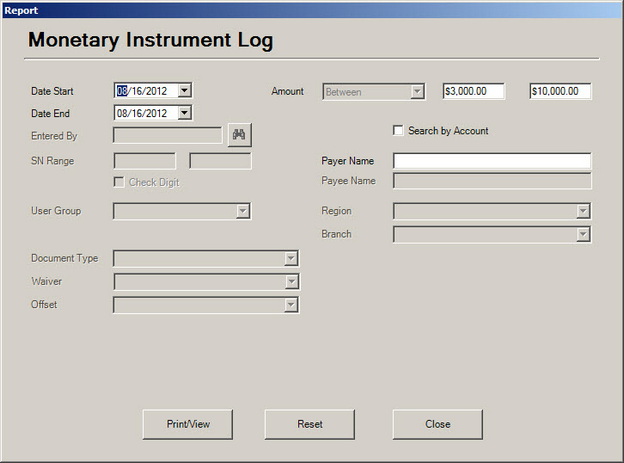The height and width of the screenshot is (463, 624).
Task: Tick the Check Digit checkbox
Action: pos(119,182)
